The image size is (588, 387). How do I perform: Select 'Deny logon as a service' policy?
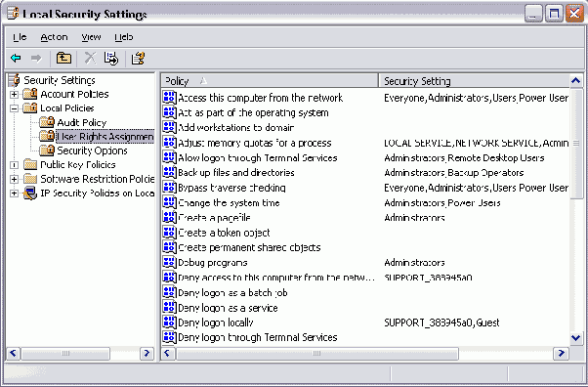[x=228, y=308]
